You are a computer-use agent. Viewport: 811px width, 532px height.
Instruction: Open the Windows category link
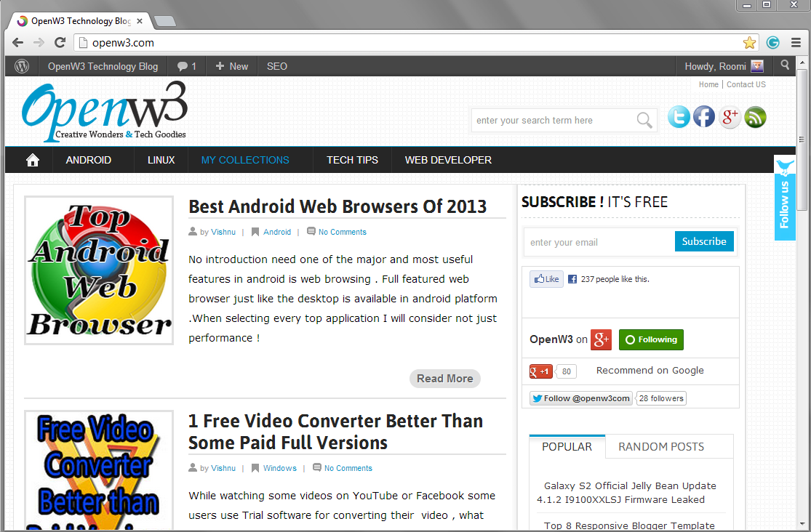click(280, 469)
